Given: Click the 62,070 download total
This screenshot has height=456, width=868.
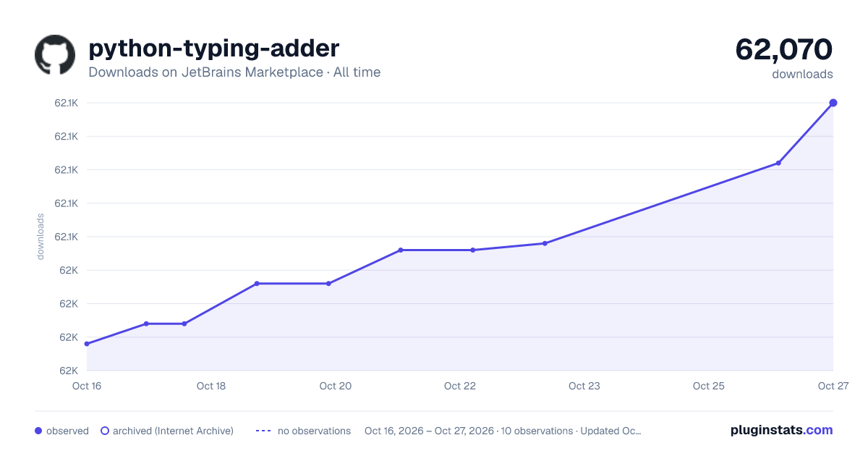Looking at the screenshot, I should [x=784, y=49].
